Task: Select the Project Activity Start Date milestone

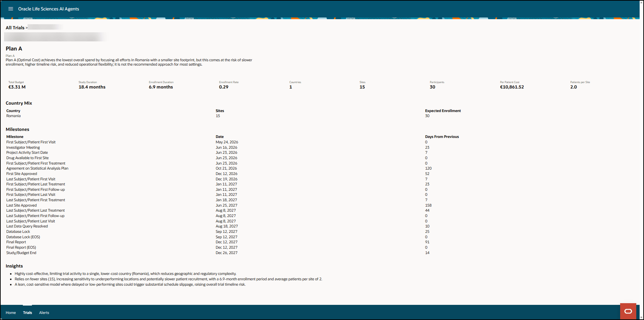Action: click(x=27, y=152)
